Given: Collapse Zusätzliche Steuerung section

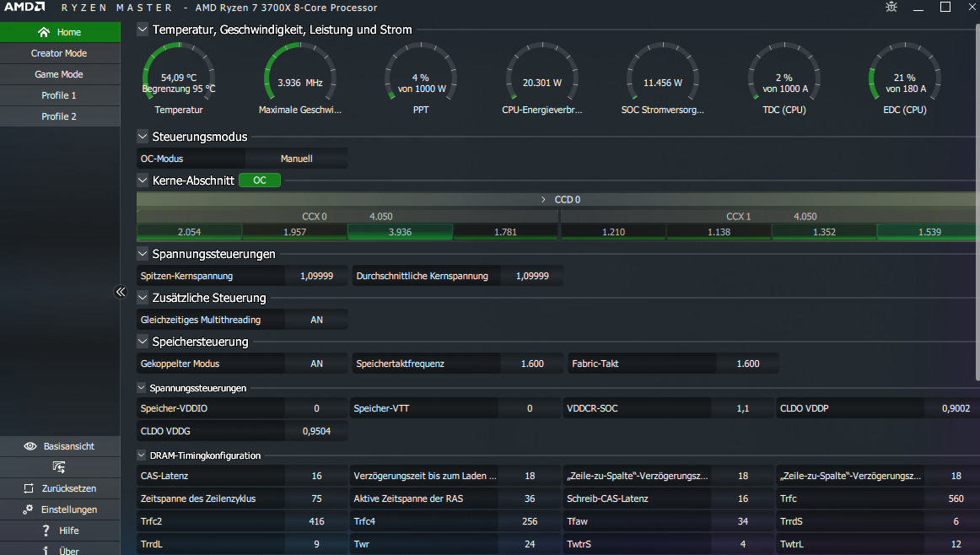Looking at the screenshot, I should click(143, 298).
